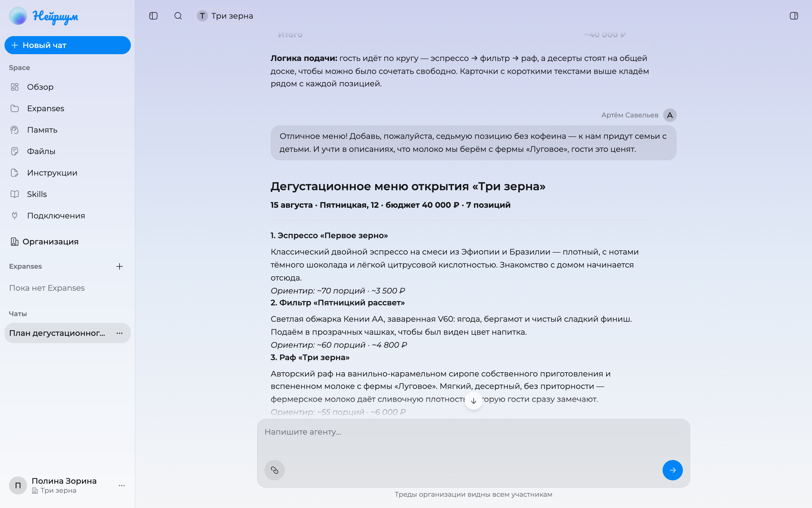Click the Артём Савельев message bubble
The height and width of the screenshot is (508, 812).
coord(473,143)
